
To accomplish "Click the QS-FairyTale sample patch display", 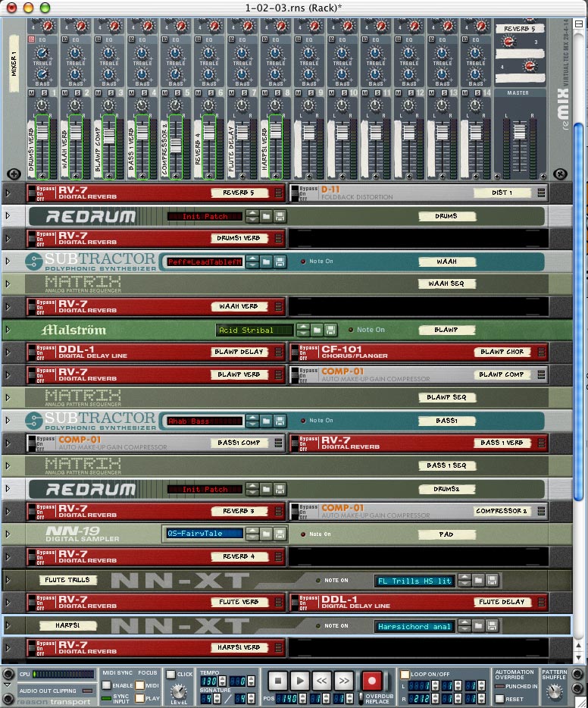I will pos(205,534).
